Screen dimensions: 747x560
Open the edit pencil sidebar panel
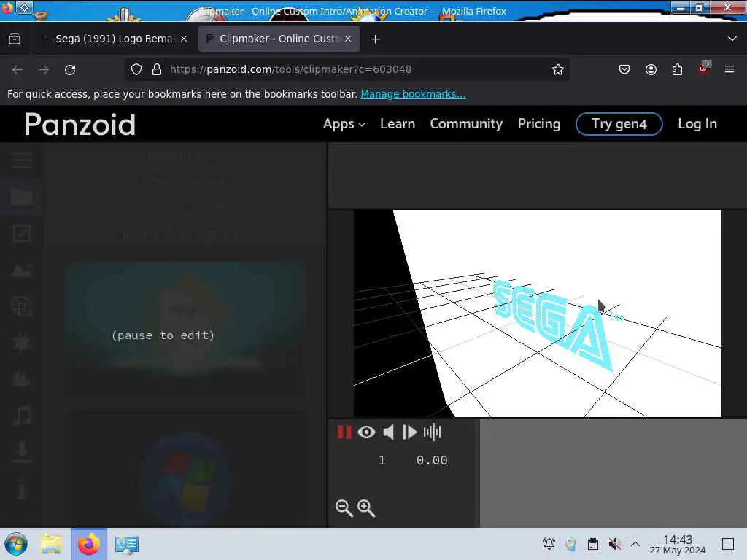pyautogui.click(x=21, y=233)
